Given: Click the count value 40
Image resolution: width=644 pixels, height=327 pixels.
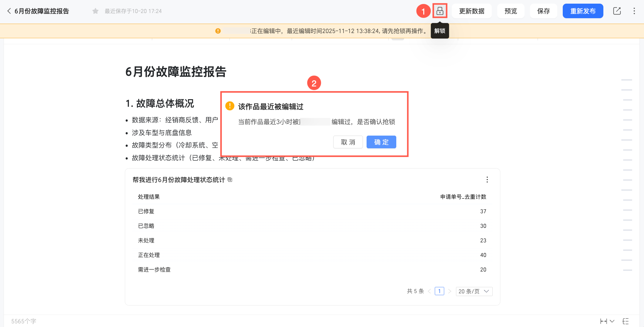Looking at the screenshot, I should (x=483, y=255).
